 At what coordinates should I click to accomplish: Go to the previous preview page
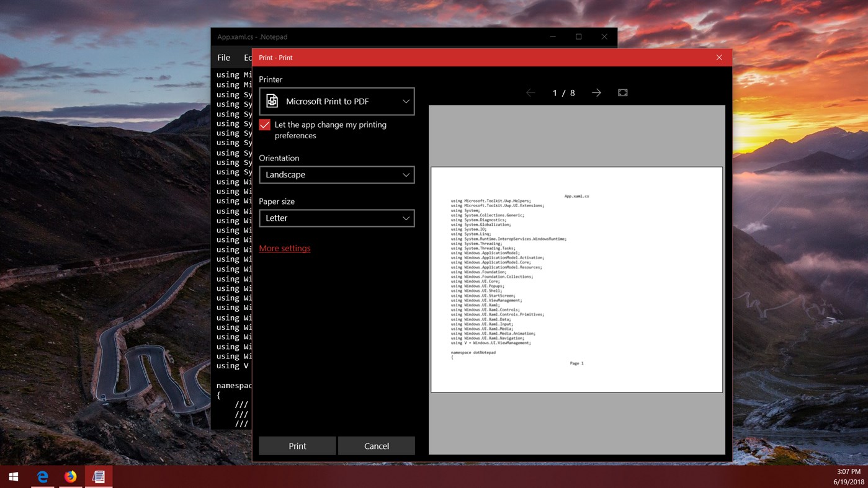pos(531,92)
